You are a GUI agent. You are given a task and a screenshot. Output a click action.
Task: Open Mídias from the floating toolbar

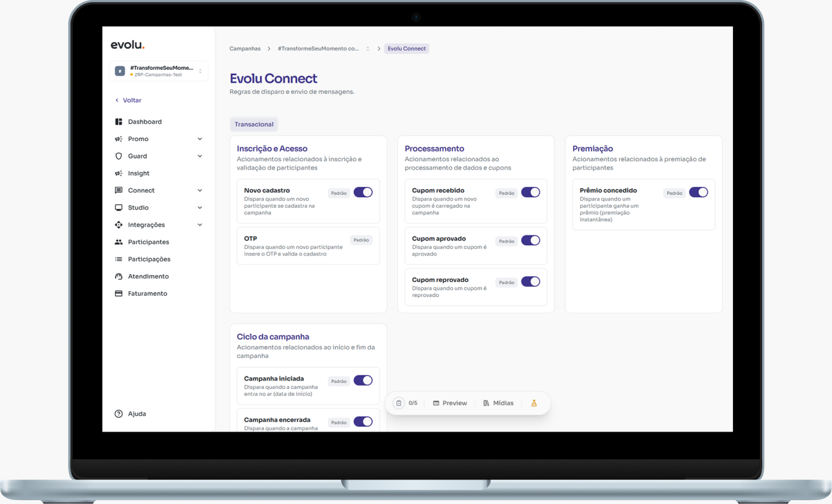498,403
